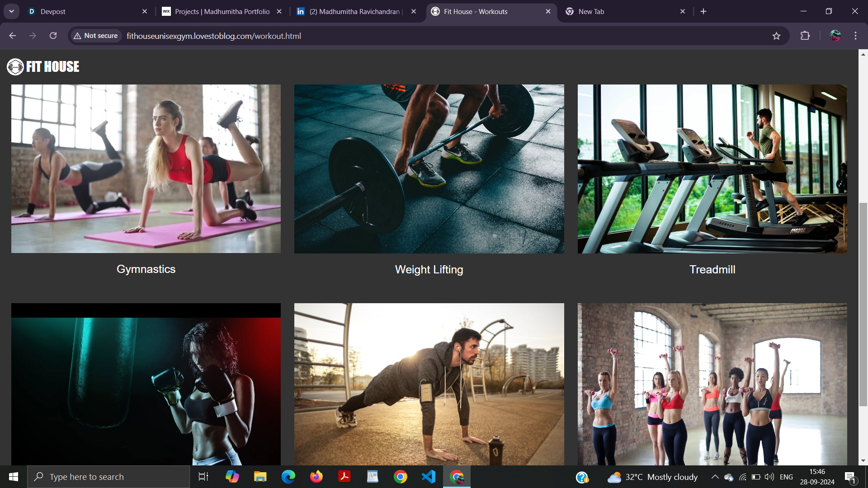
Task: Open Chrome profile avatar
Action: pyautogui.click(x=835, y=36)
